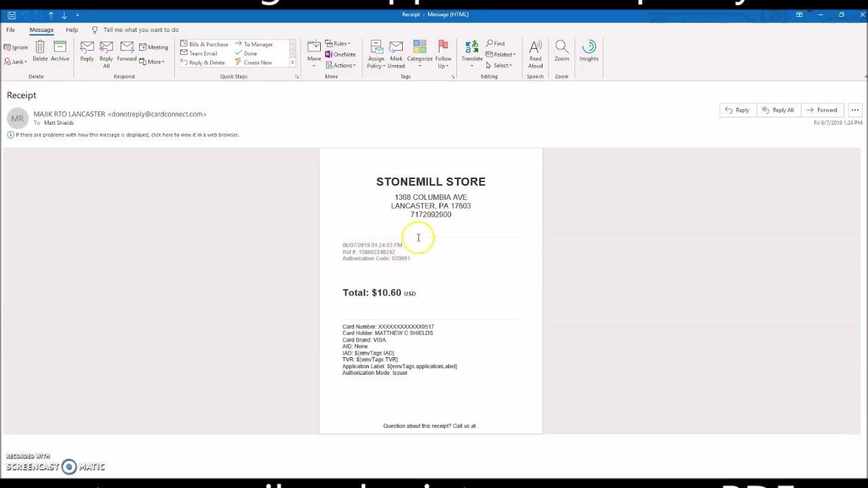Click sender MAJIK RTO LANCASTER address

[120, 114]
